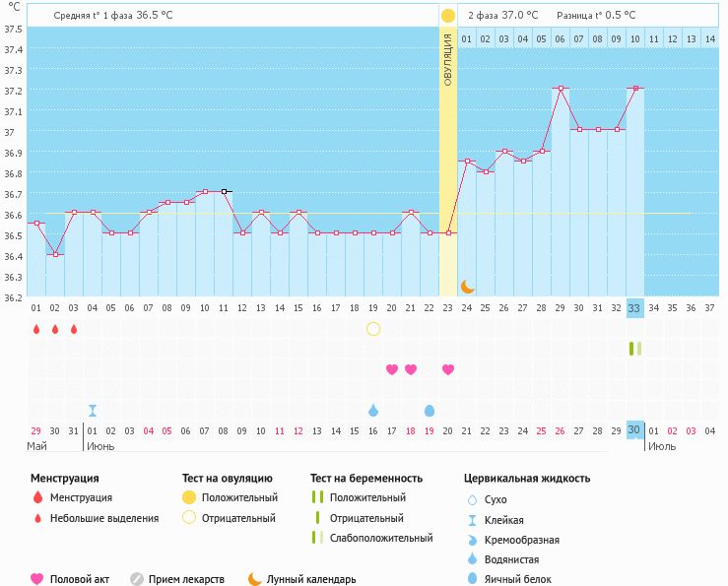Click the egg white fluid drop on day 22
The width and height of the screenshot is (728, 586).
point(429,411)
